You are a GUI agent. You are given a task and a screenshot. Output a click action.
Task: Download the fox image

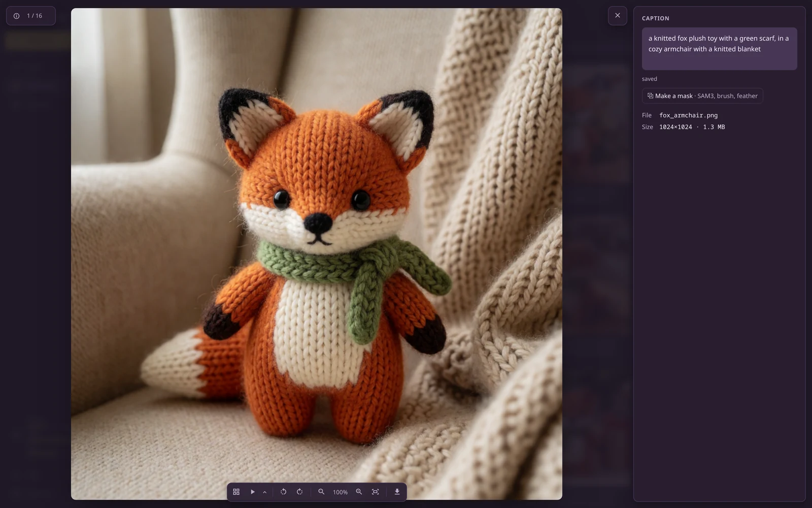point(397,492)
